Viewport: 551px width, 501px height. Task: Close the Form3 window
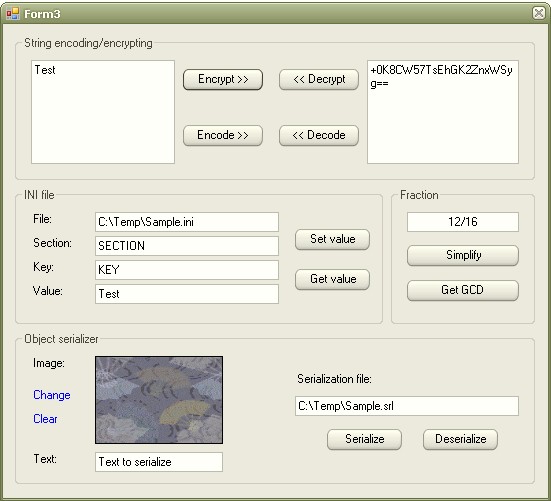coord(538,13)
